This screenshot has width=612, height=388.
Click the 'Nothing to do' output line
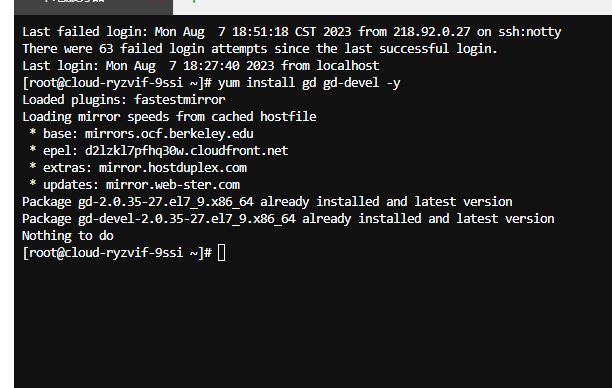[68, 236]
